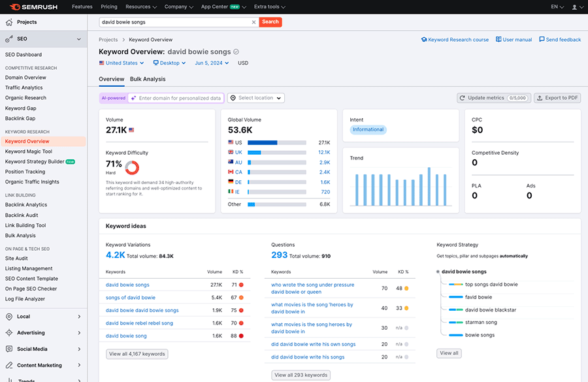Open Position Tracking in sidebar
Screen dimensions: 588x382
(25, 172)
